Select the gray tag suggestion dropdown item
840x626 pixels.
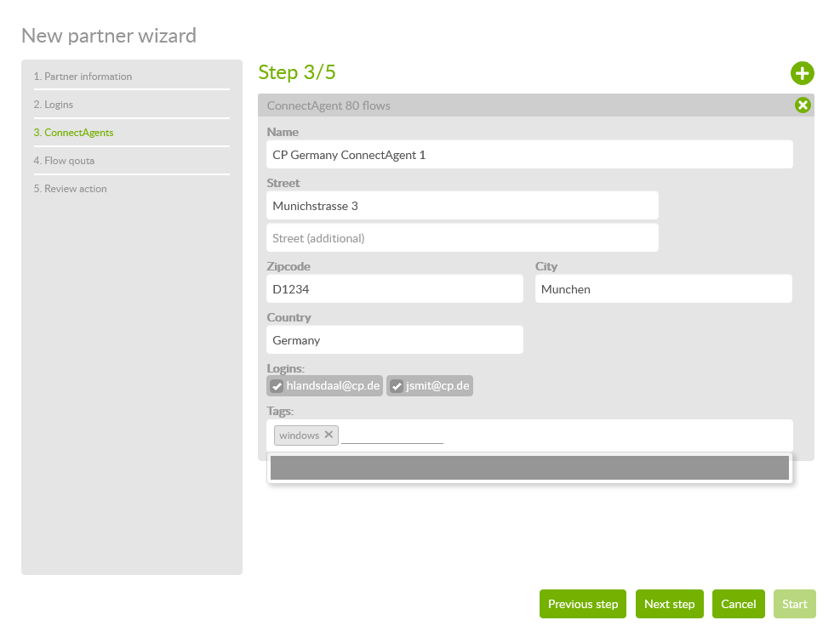[x=529, y=468]
